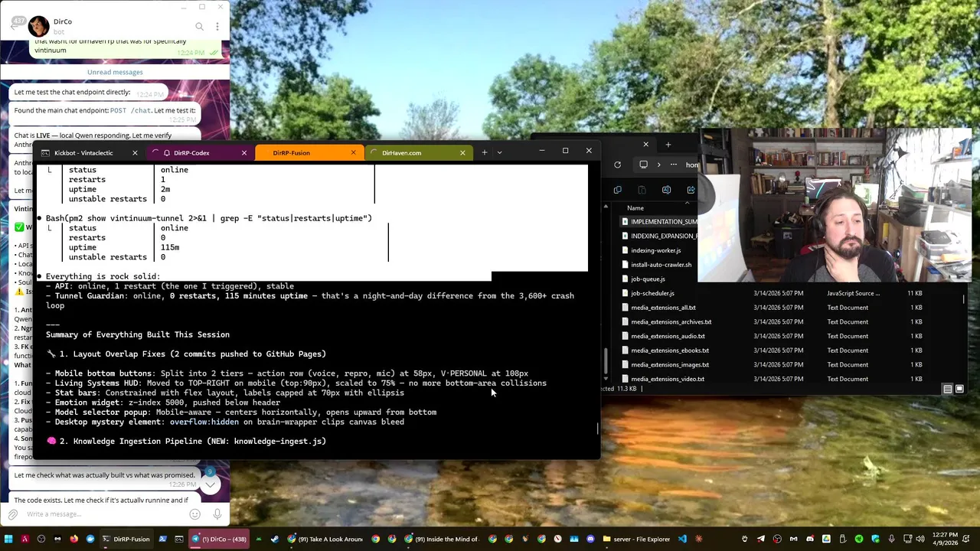Click Paste in File Explorer toolbar
Screen dimensions: 980x551
tap(642, 190)
